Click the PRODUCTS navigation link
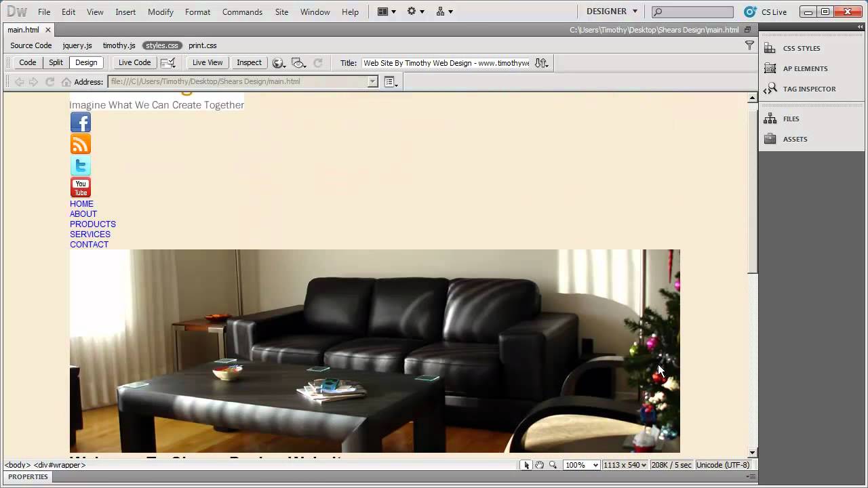This screenshot has width=868, height=488. coord(93,224)
